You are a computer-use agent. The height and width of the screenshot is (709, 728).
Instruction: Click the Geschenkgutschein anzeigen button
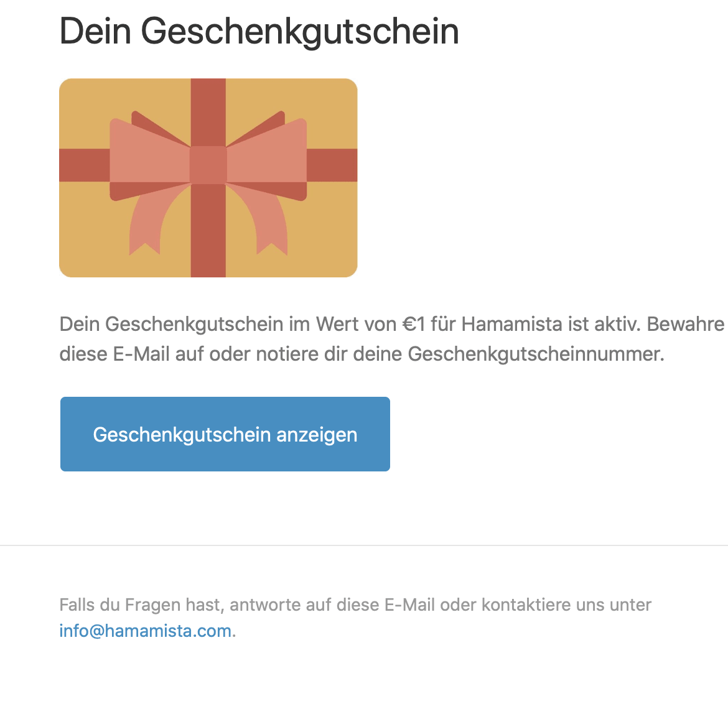click(x=225, y=434)
